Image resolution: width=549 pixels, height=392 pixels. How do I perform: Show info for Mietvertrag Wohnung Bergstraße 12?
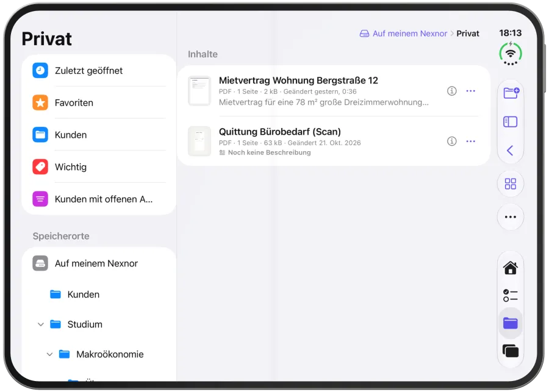pos(451,91)
